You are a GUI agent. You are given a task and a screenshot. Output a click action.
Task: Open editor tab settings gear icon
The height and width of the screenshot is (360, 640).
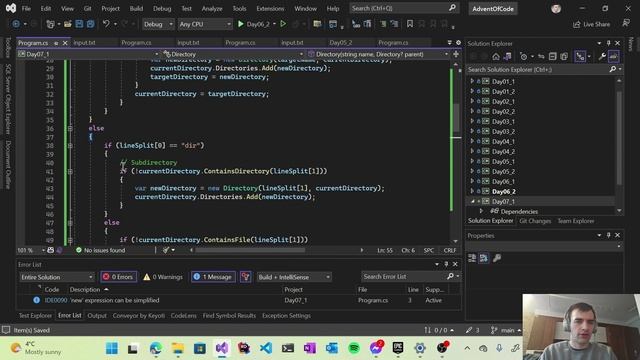(458, 42)
